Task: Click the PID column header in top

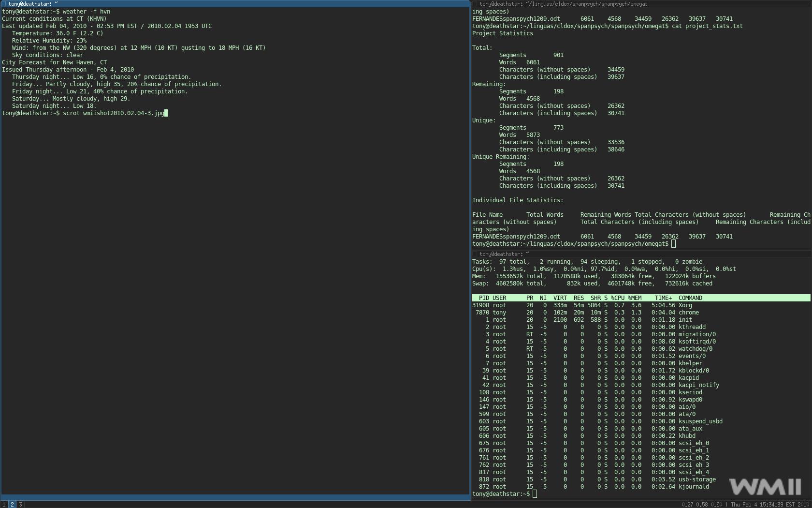Action: click(484, 298)
